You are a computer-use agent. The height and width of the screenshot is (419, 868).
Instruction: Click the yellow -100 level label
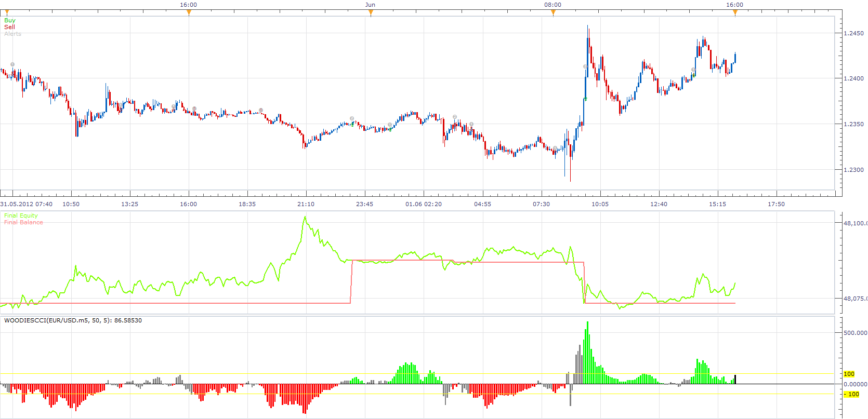pyautogui.click(x=851, y=394)
